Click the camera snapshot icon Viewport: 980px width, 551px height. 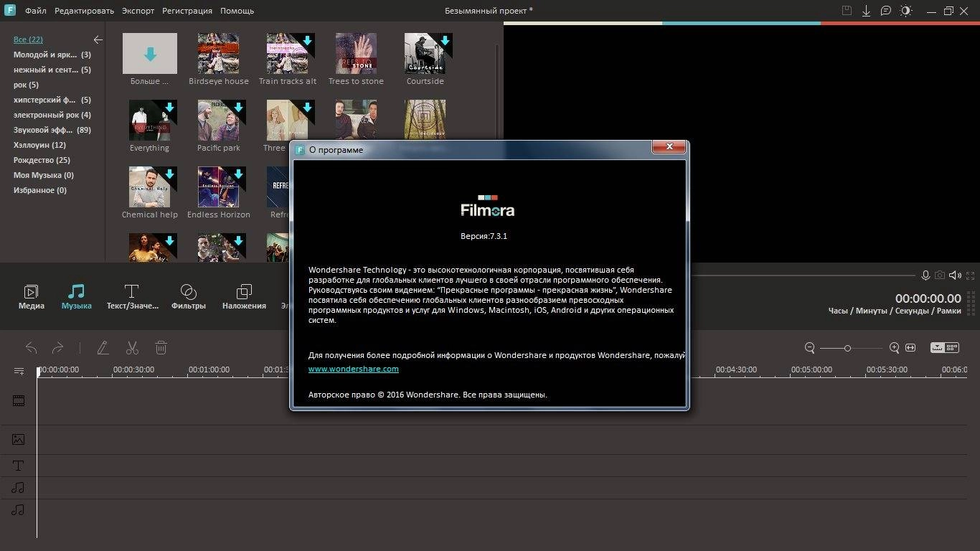[x=940, y=275]
